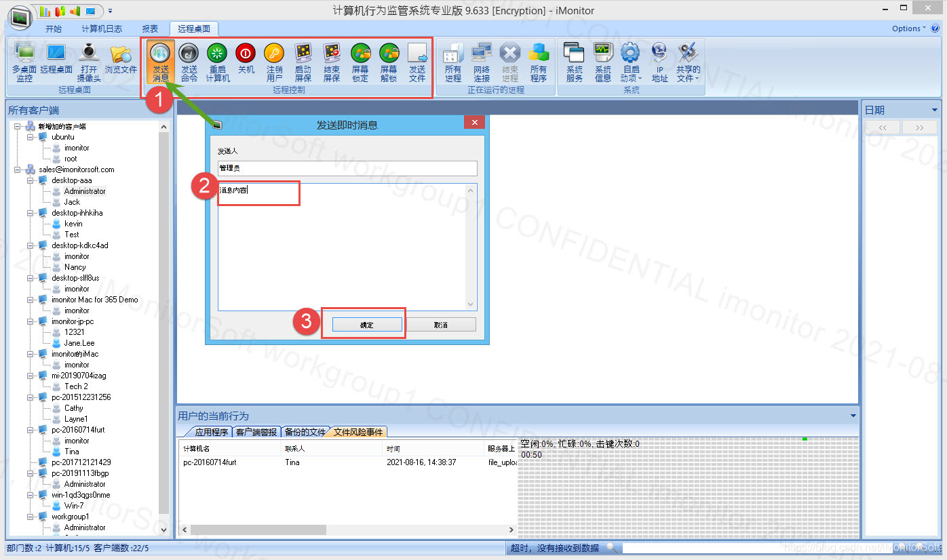This screenshot has width=947, height=560.
Task: Select imonitor Mac for 365 Demo node
Action: (x=94, y=300)
